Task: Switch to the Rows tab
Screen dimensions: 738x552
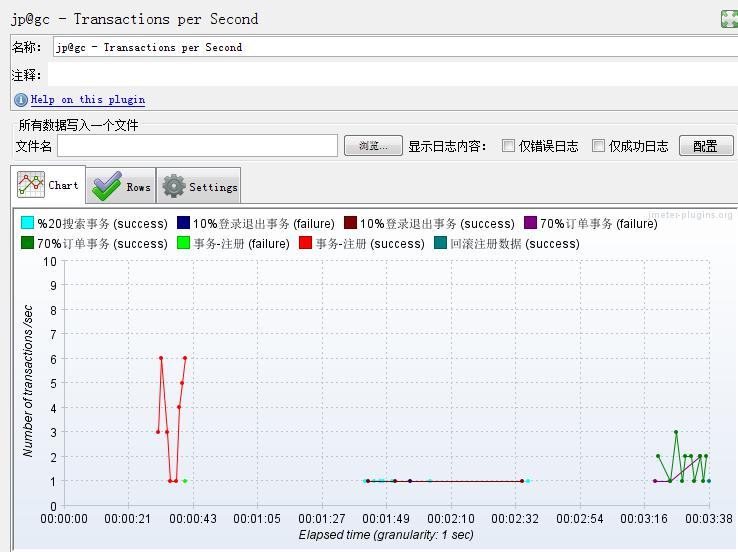Action: (121, 187)
